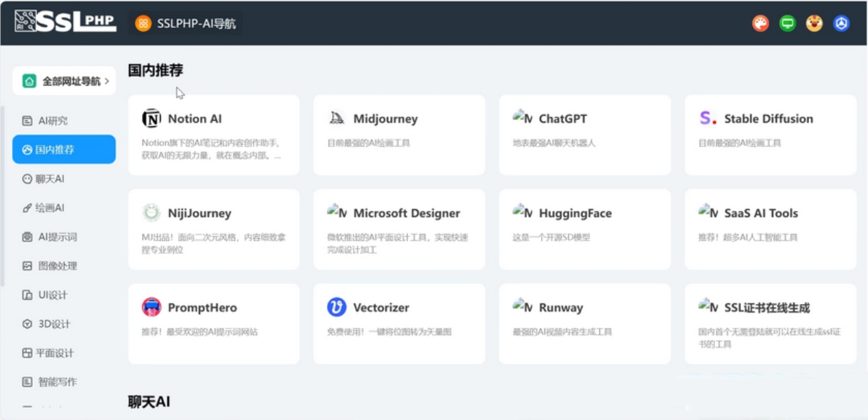
Task: Visit the HuggingFace site card
Action: [x=584, y=228]
